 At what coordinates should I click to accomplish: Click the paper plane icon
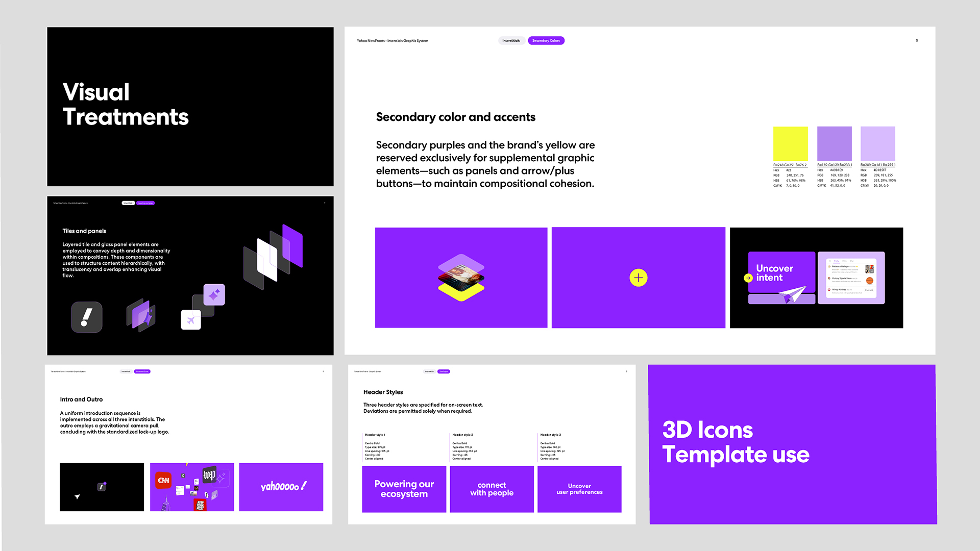792,295
